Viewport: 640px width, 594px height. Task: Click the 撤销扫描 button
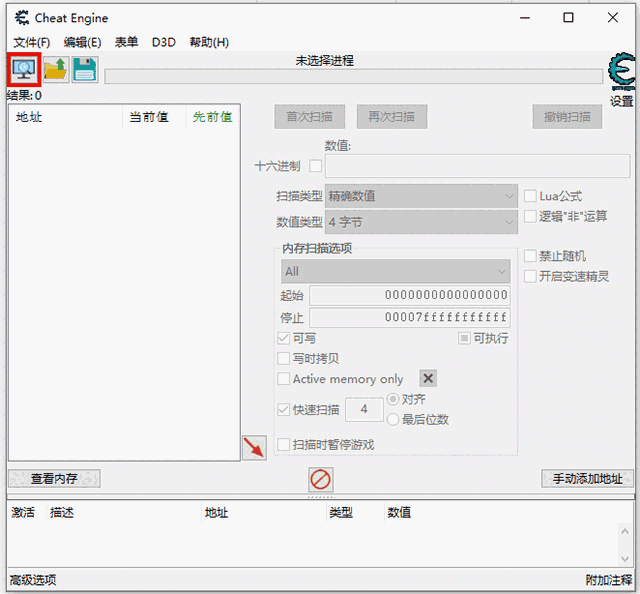coord(567,117)
